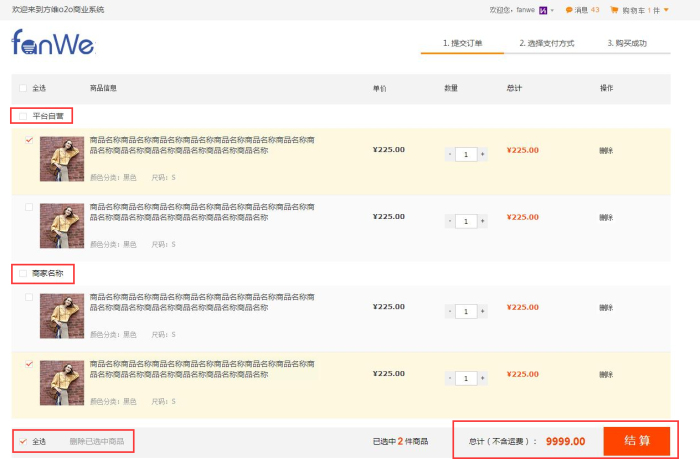Click the 数量 column header
The width and height of the screenshot is (700, 459).
451,88
